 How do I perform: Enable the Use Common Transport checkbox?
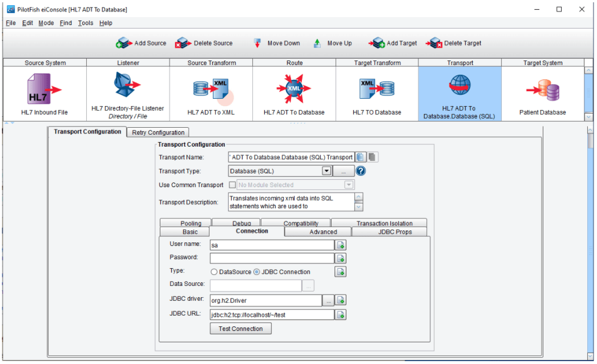click(x=232, y=185)
